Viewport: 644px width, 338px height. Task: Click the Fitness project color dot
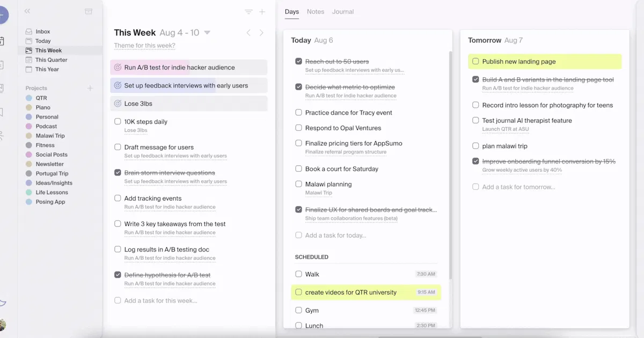point(29,145)
